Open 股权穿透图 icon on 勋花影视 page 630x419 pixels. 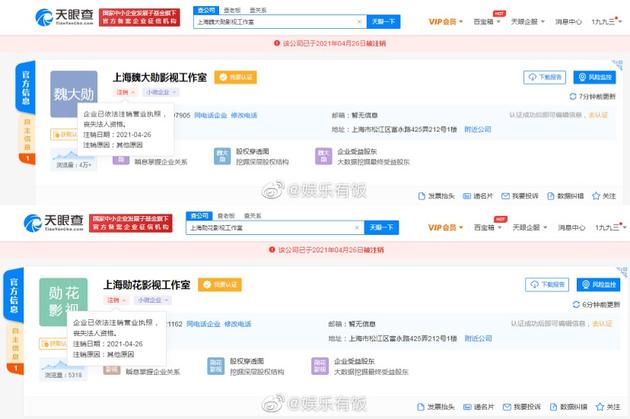pyautogui.click(x=216, y=366)
